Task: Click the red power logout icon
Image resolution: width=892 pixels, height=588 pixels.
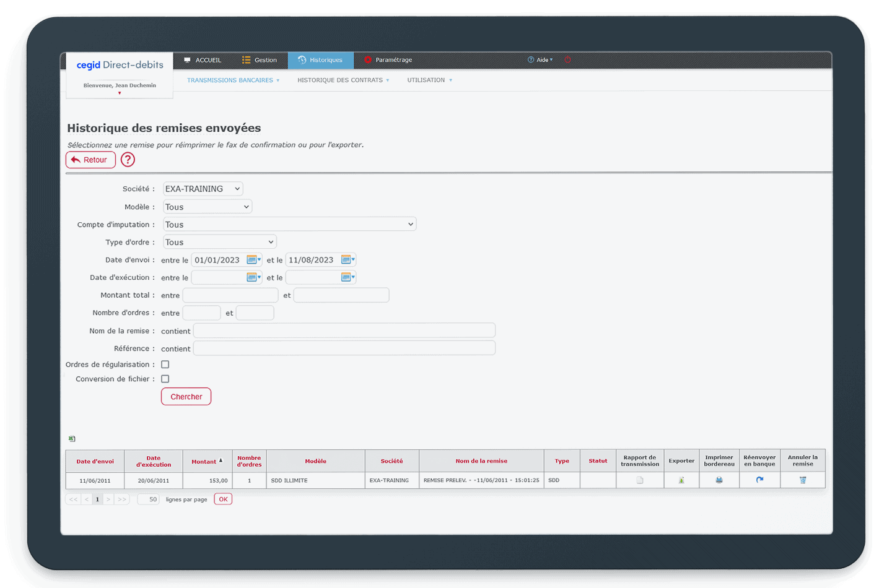Action: click(x=567, y=60)
